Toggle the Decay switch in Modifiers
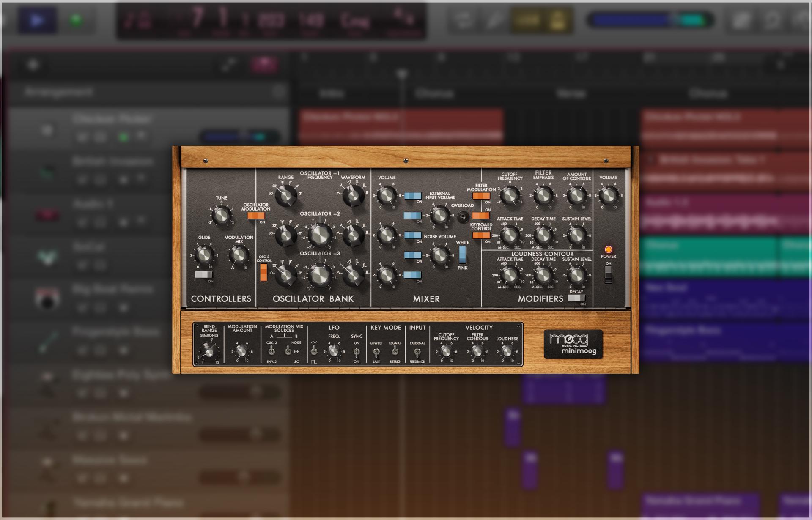The height and width of the screenshot is (520, 812). coord(576,298)
